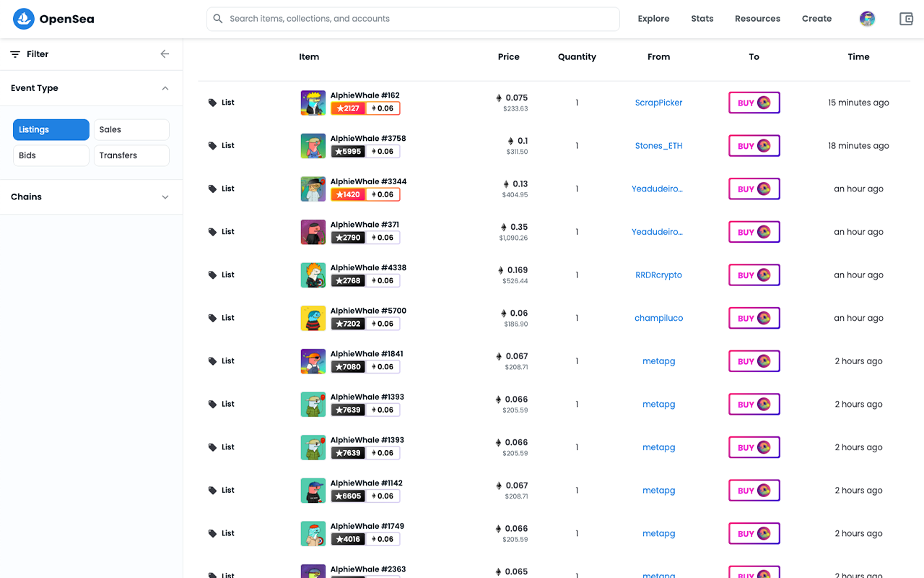Disable the Listings event filter
Image resolution: width=924 pixels, height=578 pixels.
[x=51, y=129]
